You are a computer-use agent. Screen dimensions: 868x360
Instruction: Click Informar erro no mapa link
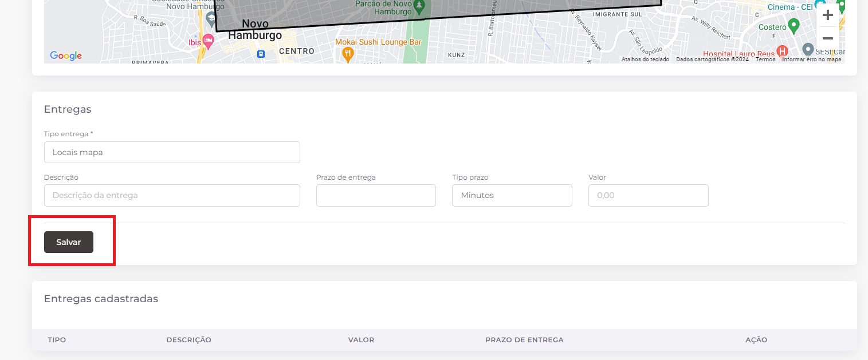tap(811, 60)
